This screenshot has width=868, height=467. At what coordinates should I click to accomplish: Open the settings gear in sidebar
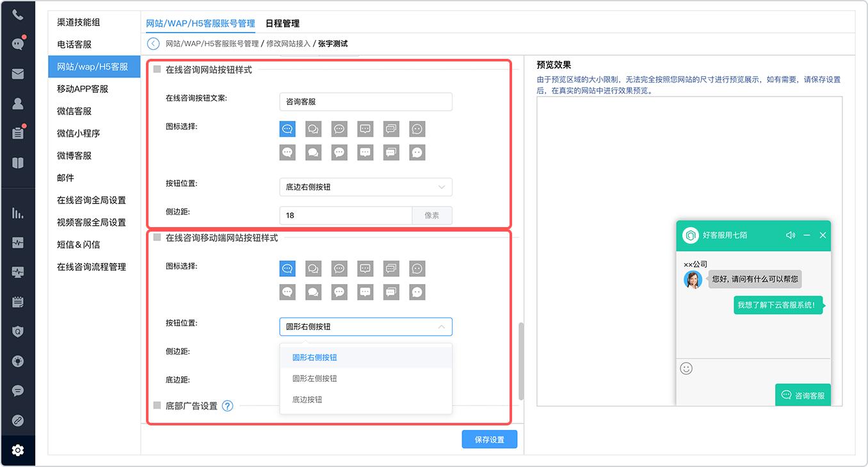click(x=18, y=450)
